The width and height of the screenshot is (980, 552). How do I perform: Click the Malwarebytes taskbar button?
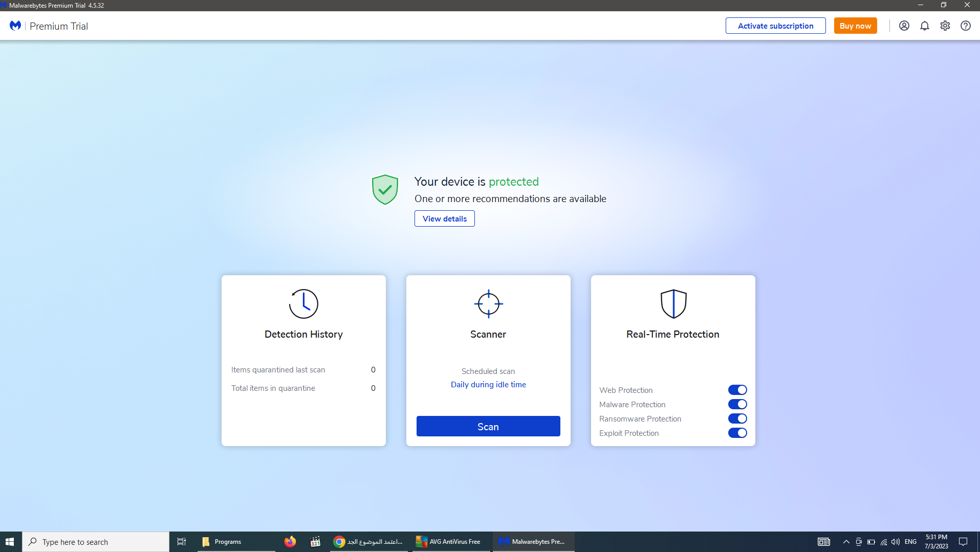click(x=533, y=542)
